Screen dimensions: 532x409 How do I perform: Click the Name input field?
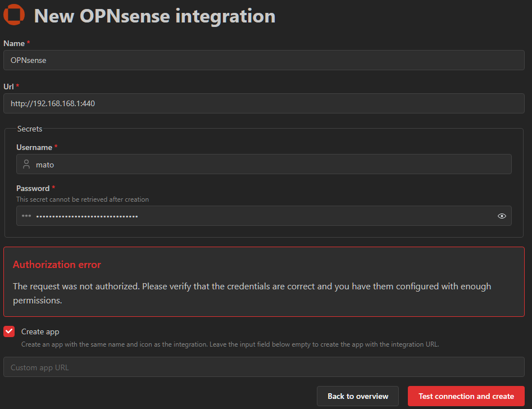tap(263, 60)
